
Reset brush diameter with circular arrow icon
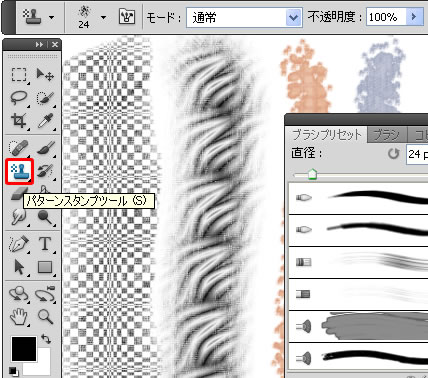tap(394, 154)
